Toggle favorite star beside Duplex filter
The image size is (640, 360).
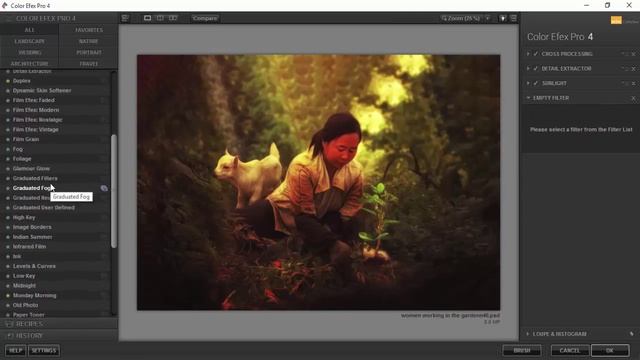point(7,81)
